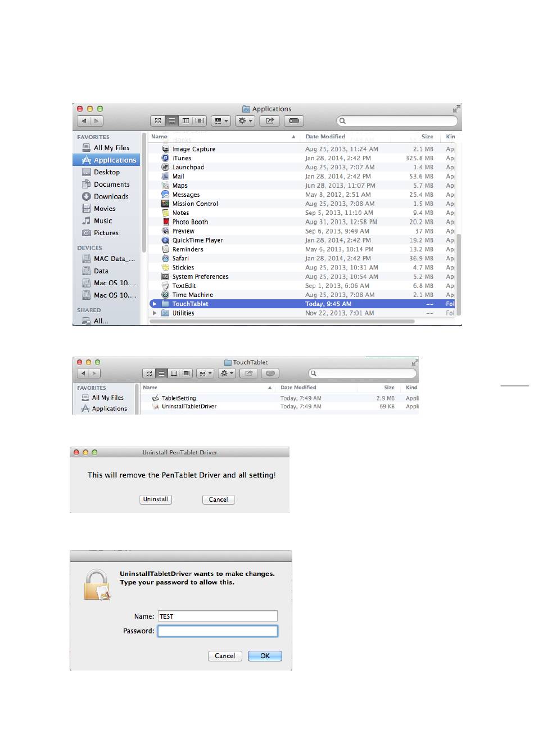This screenshot has height=756, width=534.
Task: Click the Share button in the Applications window
Action: pyautogui.click(x=270, y=120)
